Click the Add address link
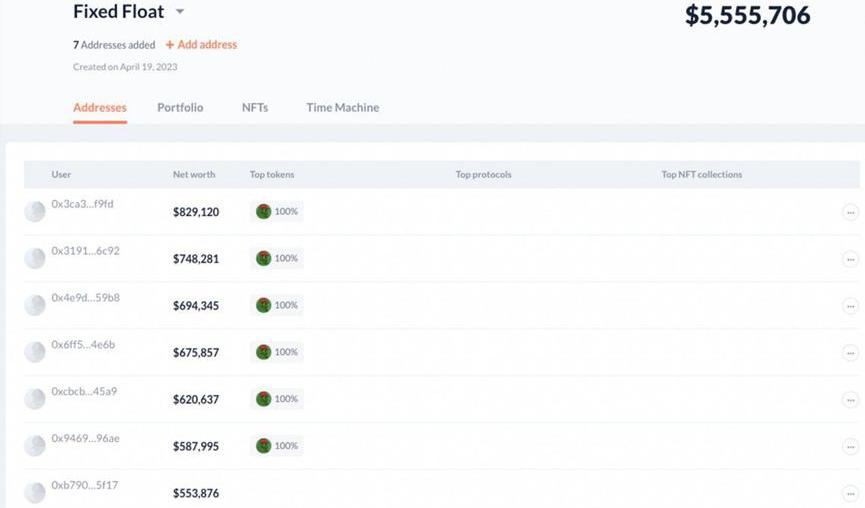Image resolution: width=865 pixels, height=508 pixels. click(201, 45)
